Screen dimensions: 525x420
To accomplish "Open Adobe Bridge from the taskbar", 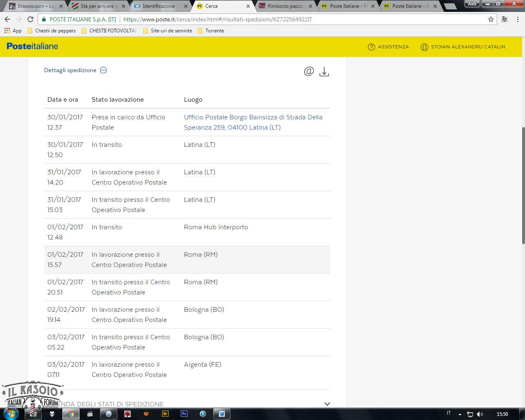I will click(165, 414).
